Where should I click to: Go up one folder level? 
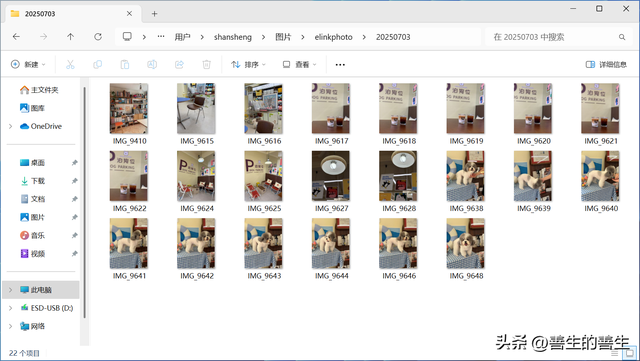pos(71,37)
